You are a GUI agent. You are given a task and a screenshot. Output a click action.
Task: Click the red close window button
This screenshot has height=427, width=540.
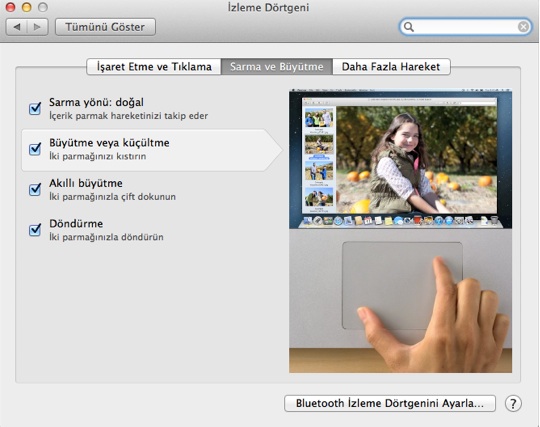coord(10,7)
